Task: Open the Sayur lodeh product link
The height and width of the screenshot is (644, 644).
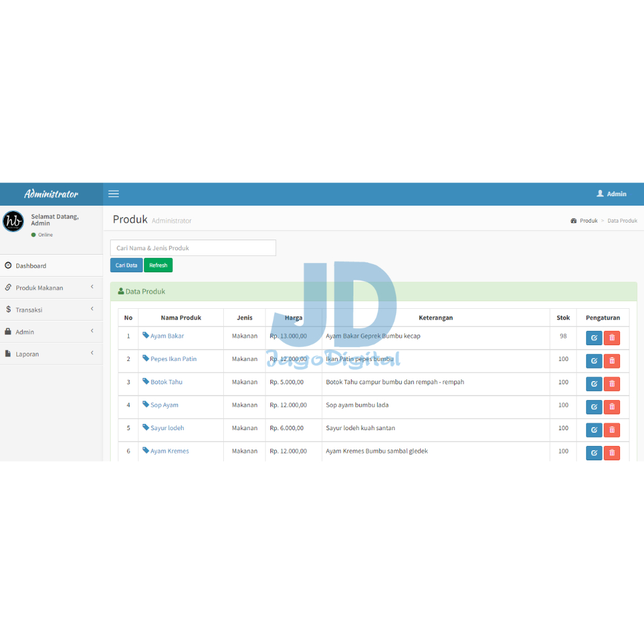Action: 167,428
